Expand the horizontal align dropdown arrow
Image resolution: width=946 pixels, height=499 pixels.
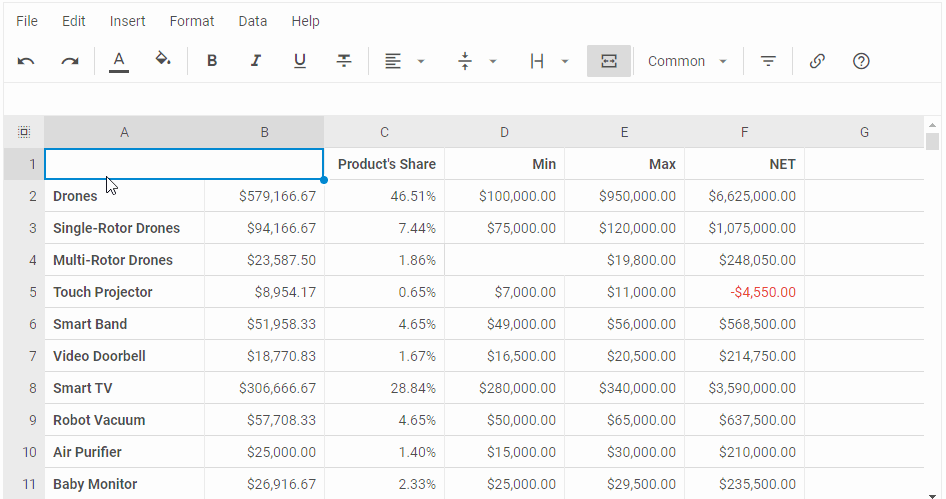(421, 61)
